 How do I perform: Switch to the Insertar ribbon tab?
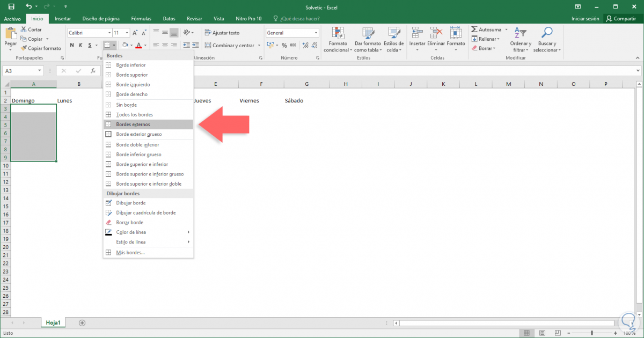click(x=63, y=18)
